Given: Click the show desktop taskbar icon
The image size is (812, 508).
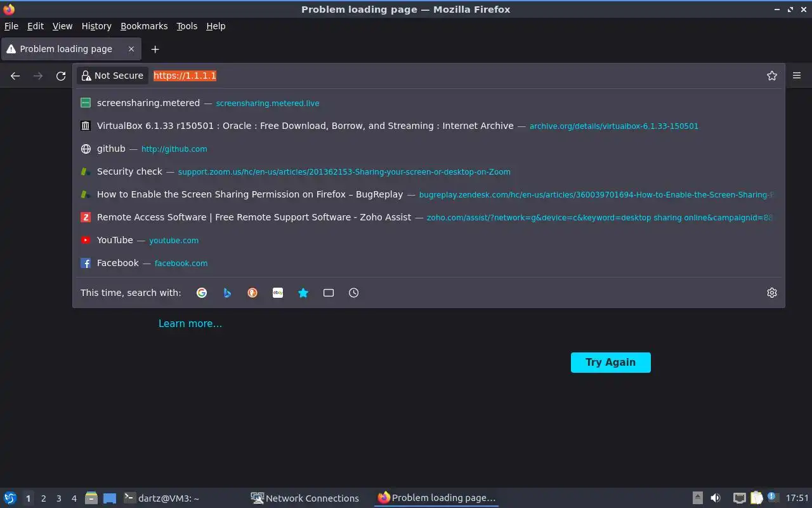Looking at the screenshot, I should pos(110,498).
